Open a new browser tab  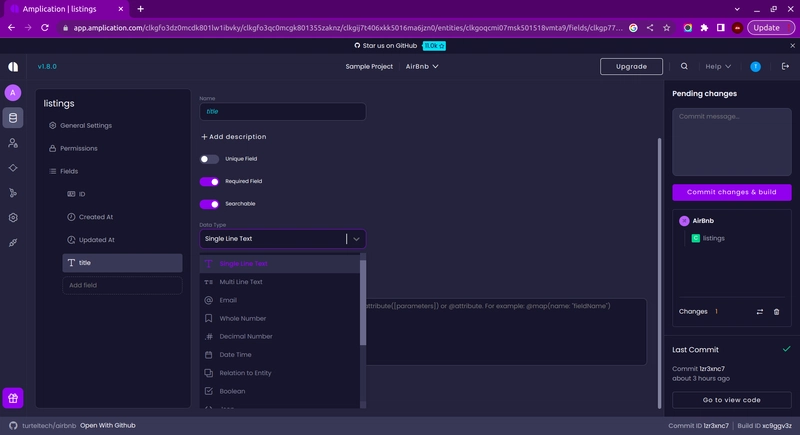coord(140,9)
